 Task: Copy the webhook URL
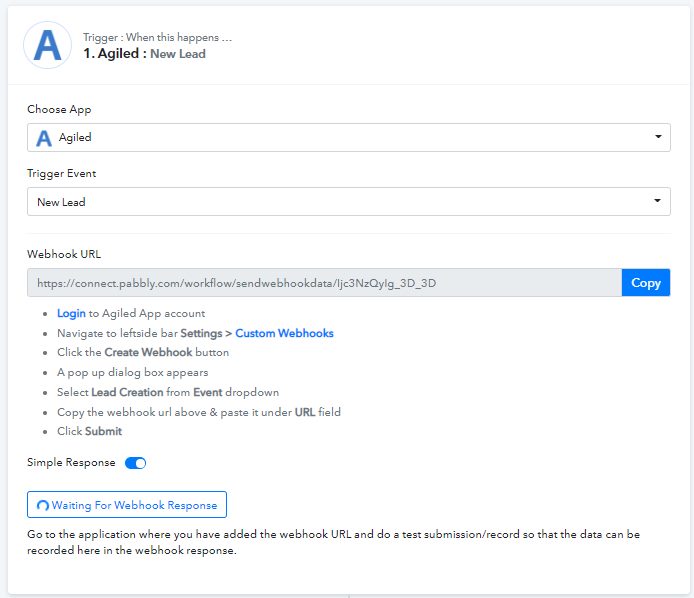646,282
